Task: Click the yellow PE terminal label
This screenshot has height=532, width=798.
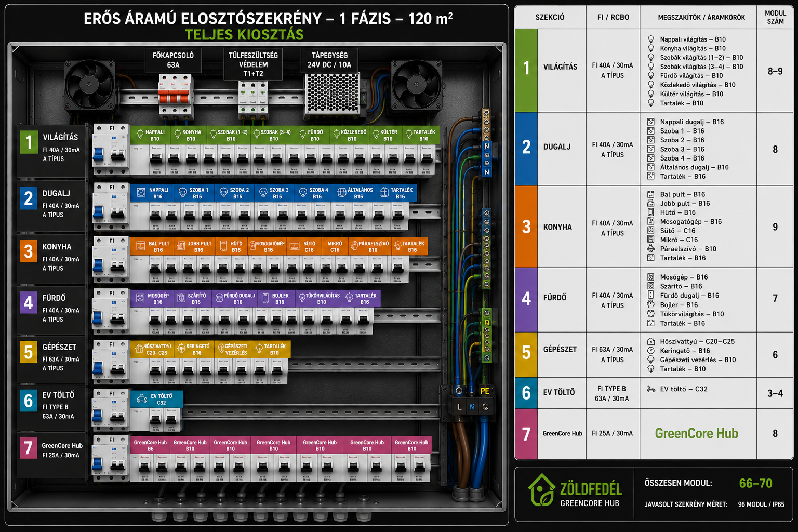Action: [485, 391]
